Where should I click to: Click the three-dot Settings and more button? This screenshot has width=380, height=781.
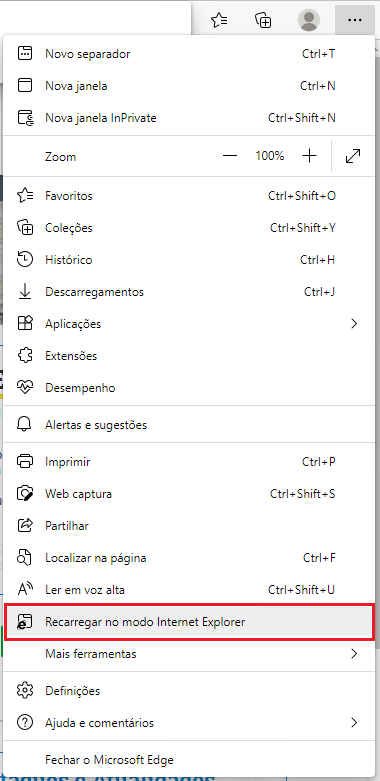click(355, 20)
